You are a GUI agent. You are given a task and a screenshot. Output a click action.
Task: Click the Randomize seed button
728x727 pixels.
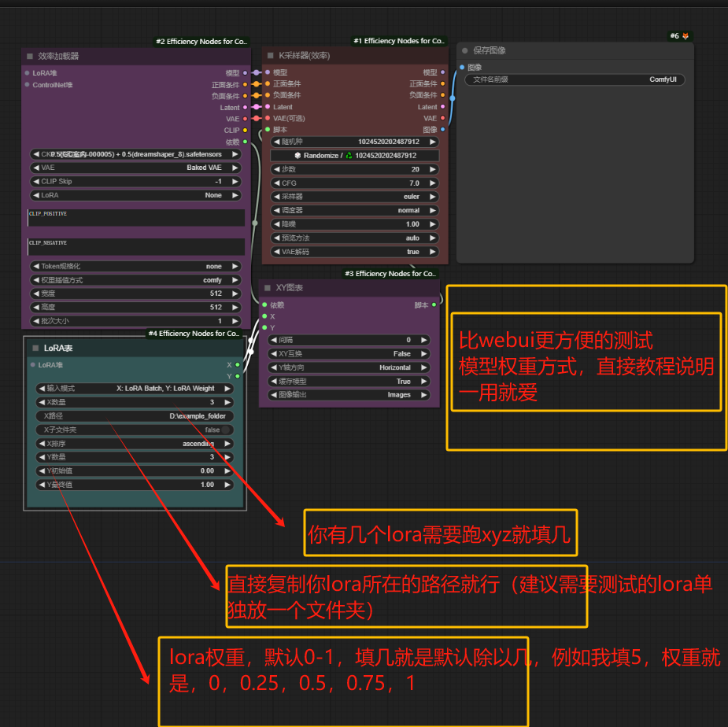click(x=355, y=156)
